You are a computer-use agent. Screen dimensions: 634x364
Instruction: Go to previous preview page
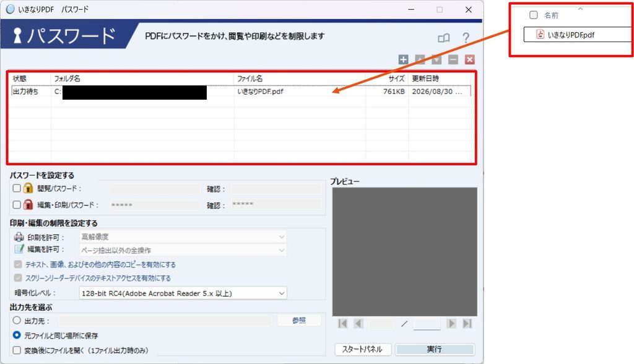[x=358, y=324]
